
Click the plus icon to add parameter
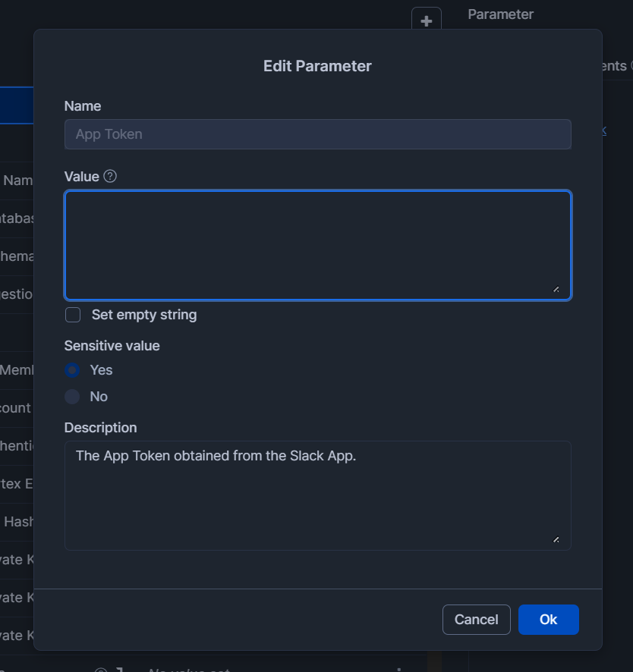(426, 20)
